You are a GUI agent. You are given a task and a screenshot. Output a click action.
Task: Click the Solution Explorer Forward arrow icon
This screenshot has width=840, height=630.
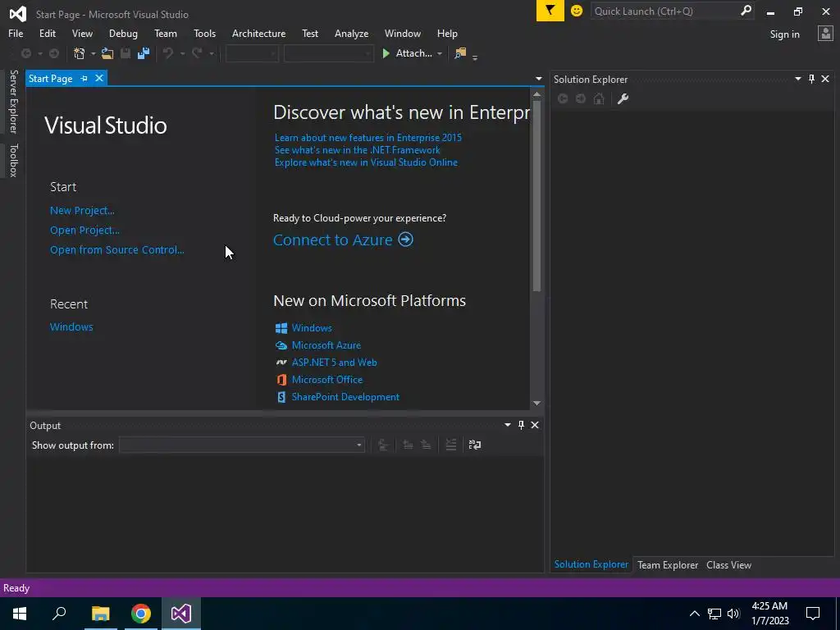pyautogui.click(x=581, y=98)
